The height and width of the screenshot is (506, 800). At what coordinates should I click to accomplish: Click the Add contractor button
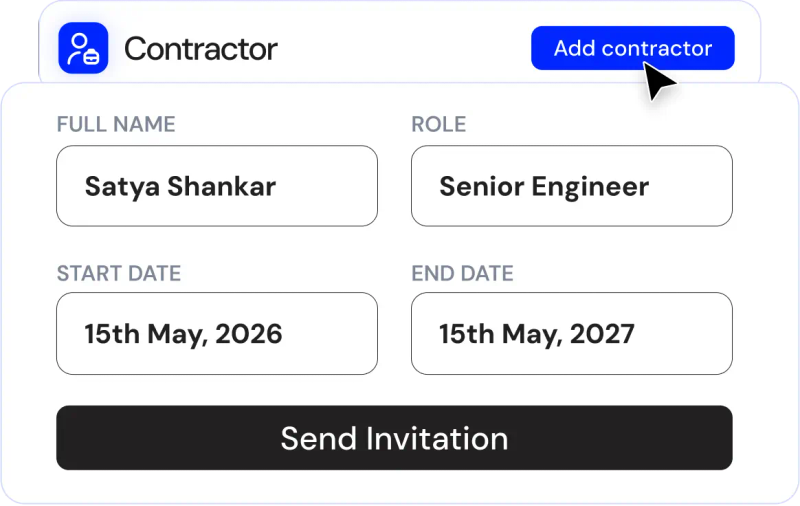coord(633,48)
